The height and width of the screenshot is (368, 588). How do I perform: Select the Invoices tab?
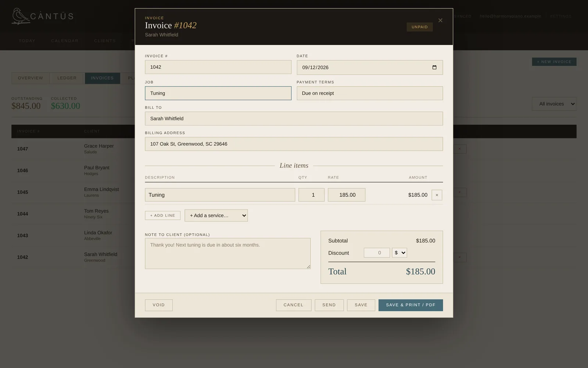102,78
